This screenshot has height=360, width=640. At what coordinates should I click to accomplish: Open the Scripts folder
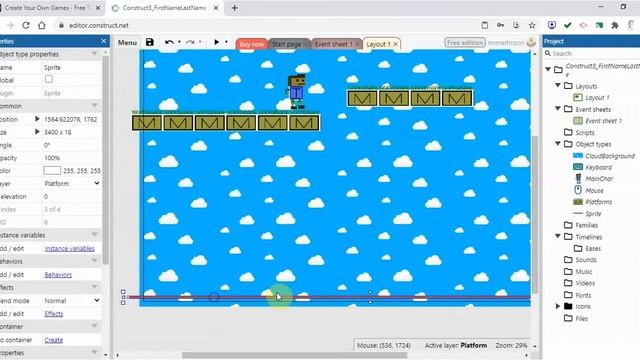584,133
